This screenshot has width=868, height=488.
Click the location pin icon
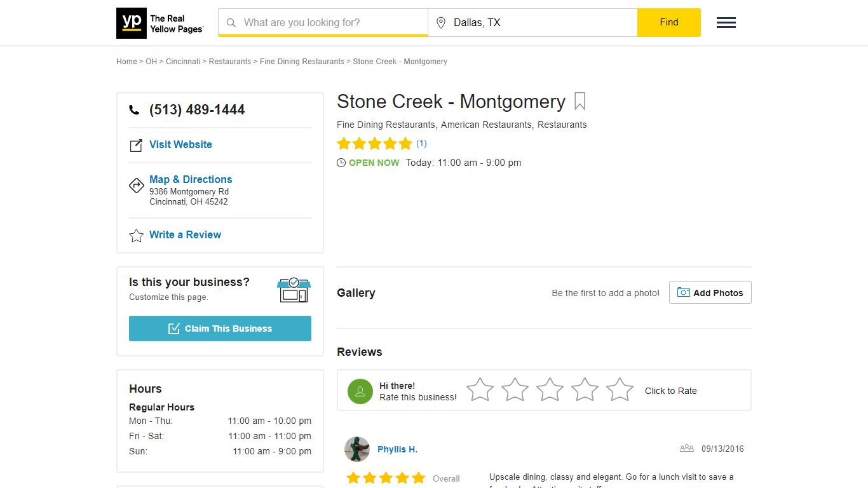(x=441, y=23)
